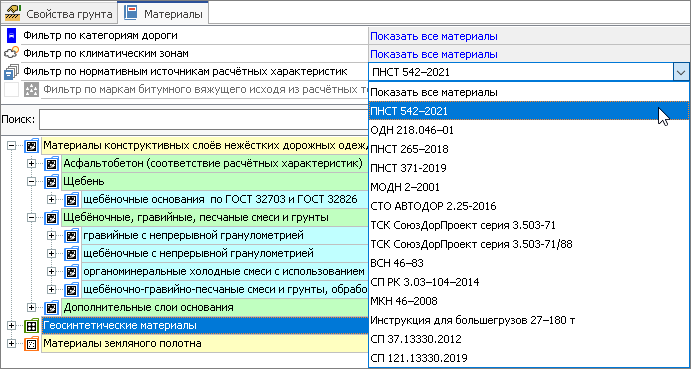The image size is (691, 369).
Task: Expand гравийные с непрерывной гранулометрией node
Action: click(52, 235)
